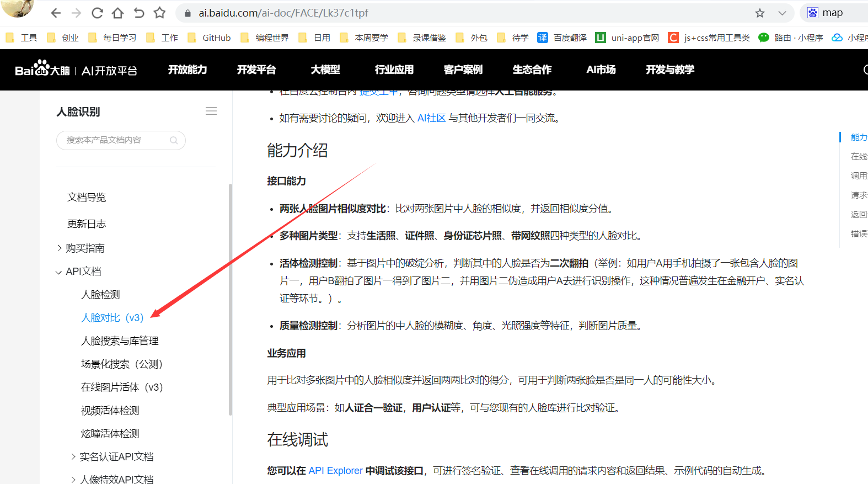Open 文档导览 in the sidebar
The width and height of the screenshot is (868, 484).
(87, 198)
